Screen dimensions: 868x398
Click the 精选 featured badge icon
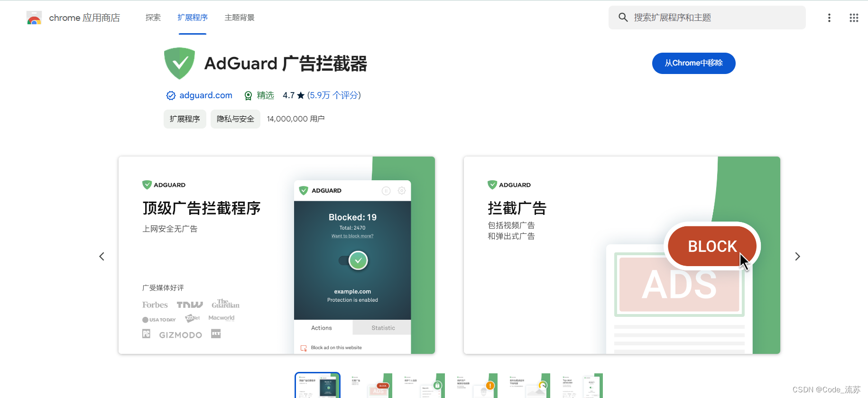(248, 96)
